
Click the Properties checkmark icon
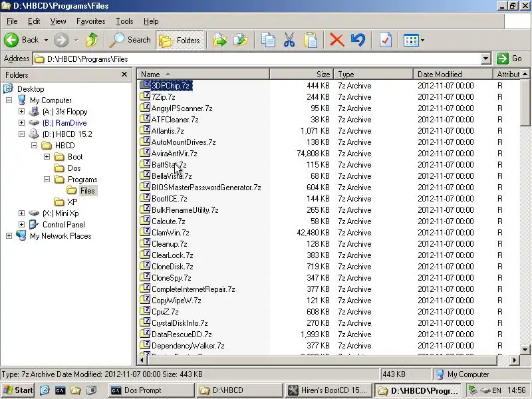pos(386,40)
